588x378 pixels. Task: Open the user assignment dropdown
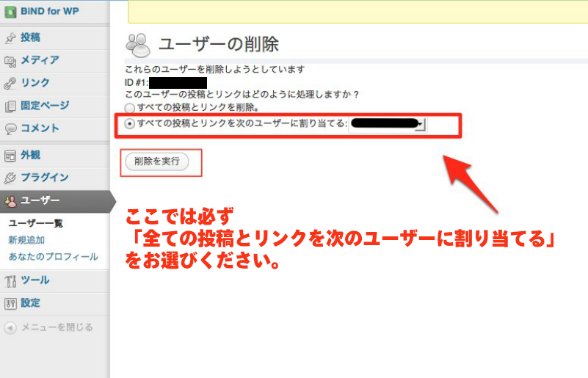pos(387,125)
